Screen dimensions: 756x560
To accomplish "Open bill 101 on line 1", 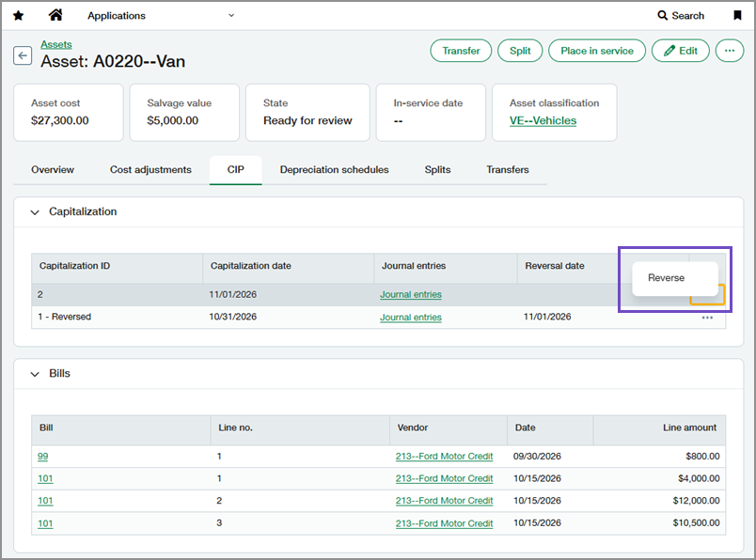I will (x=45, y=478).
